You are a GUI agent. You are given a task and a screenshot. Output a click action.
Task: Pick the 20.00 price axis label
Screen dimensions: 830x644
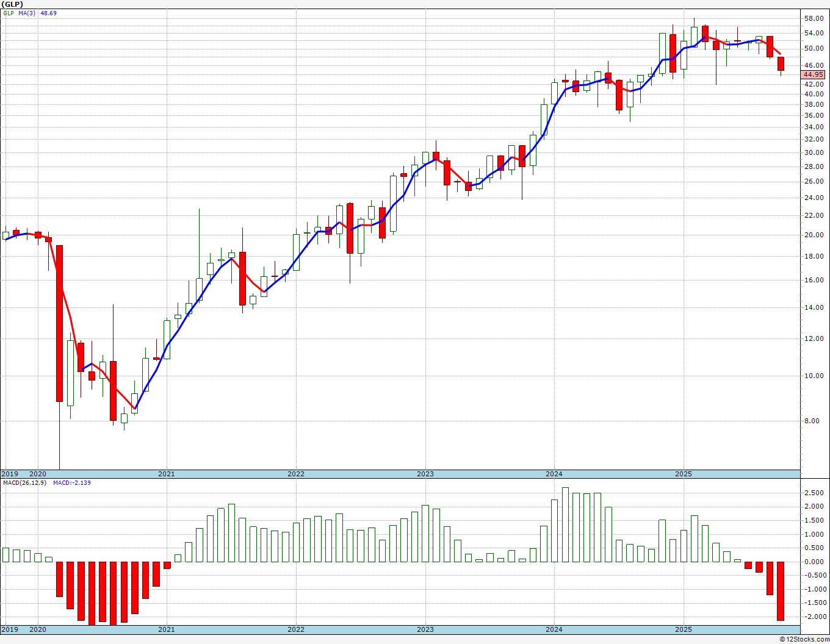click(814, 235)
